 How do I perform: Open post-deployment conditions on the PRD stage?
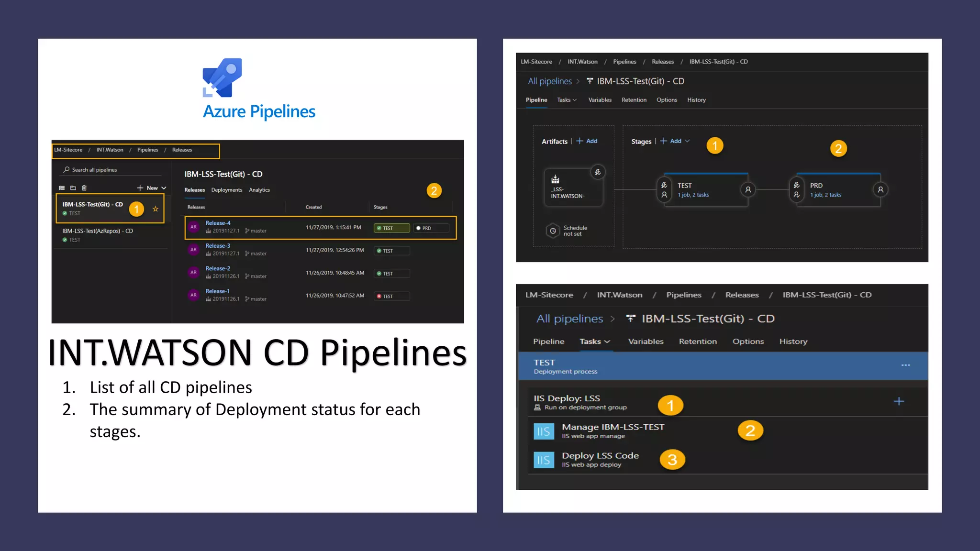(880, 190)
